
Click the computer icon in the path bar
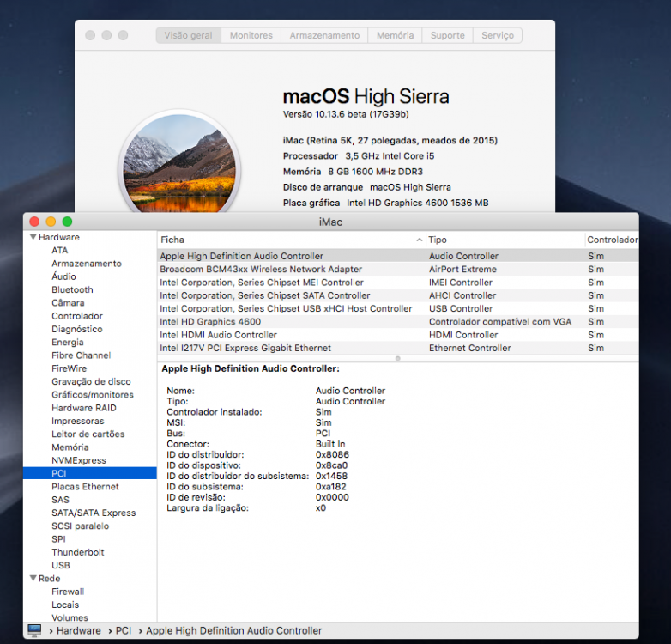pos(34,630)
